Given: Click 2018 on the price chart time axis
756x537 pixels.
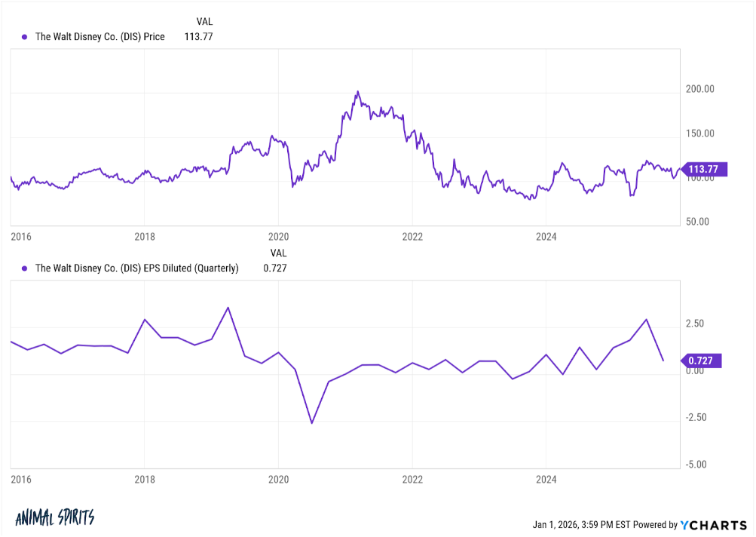Looking at the screenshot, I should click(145, 237).
